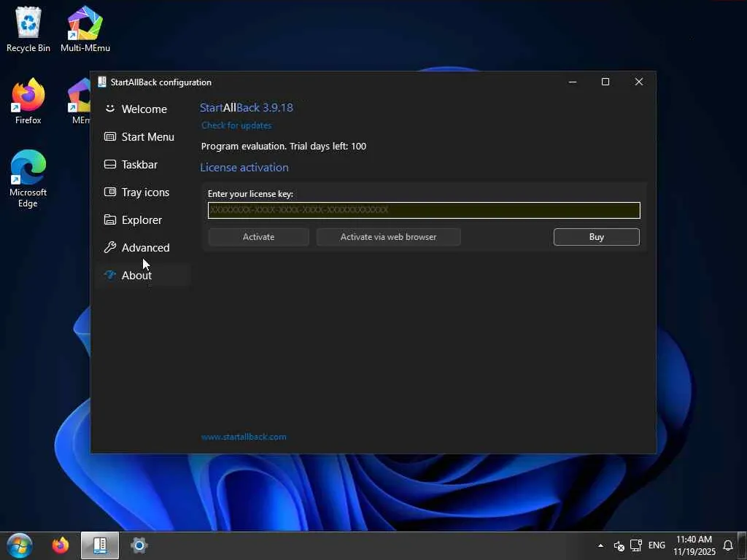Click the icon beside About label
Viewport: 747px width, 560px height.
(x=110, y=275)
